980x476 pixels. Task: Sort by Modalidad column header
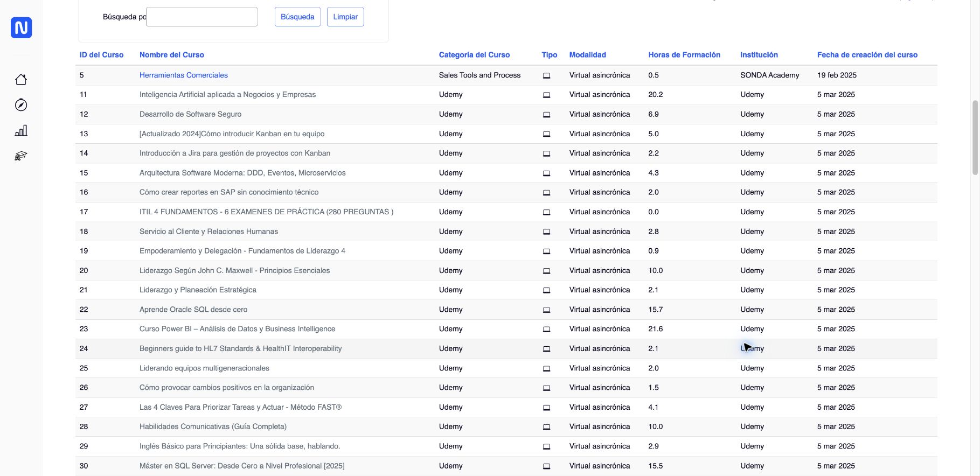point(588,55)
